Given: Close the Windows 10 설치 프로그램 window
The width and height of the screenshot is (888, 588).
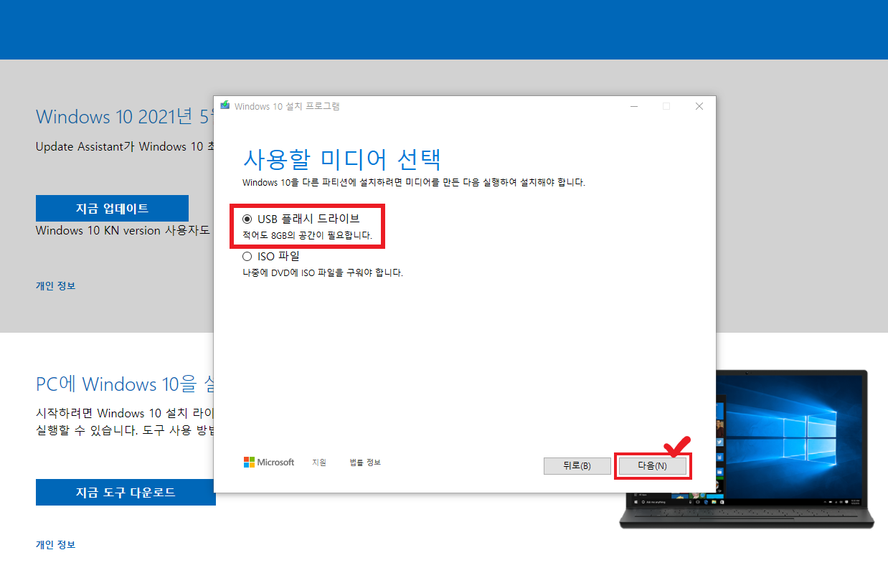Looking at the screenshot, I should click(x=699, y=106).
